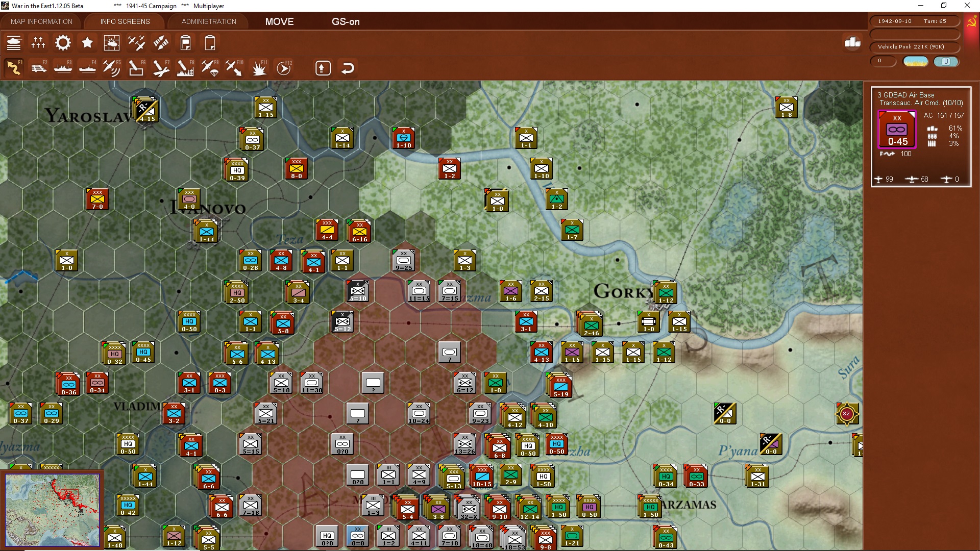Image resolution: width=980 pixels, height=551 pixels.
Task: Open the soft factors crosses icon
Action: pos(38,43)
